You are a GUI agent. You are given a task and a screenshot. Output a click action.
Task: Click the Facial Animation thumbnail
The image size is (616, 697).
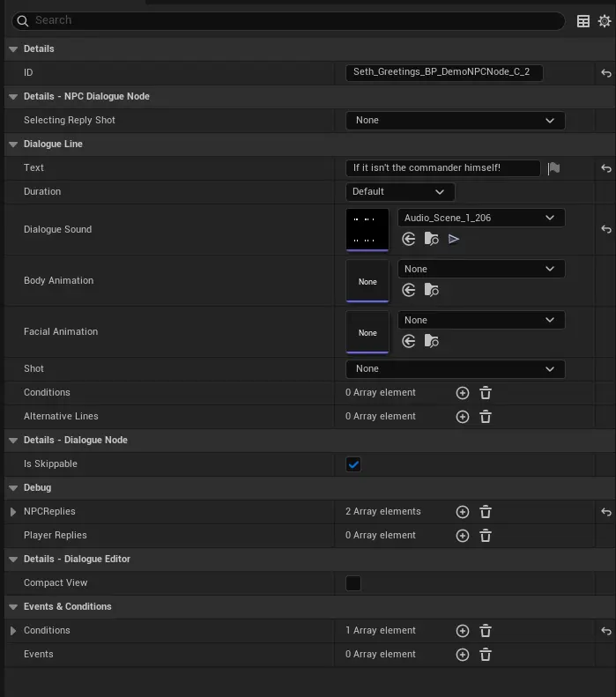[x=367, y=332]
